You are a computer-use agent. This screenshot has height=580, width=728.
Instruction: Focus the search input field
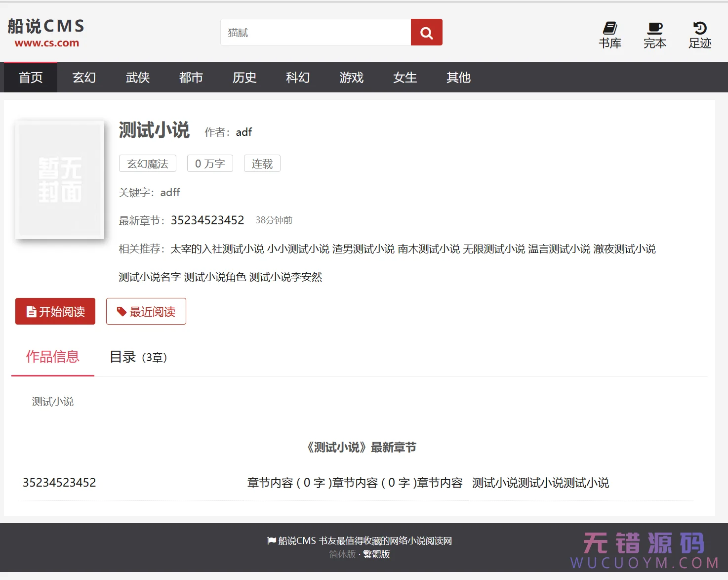click(316, 33)
